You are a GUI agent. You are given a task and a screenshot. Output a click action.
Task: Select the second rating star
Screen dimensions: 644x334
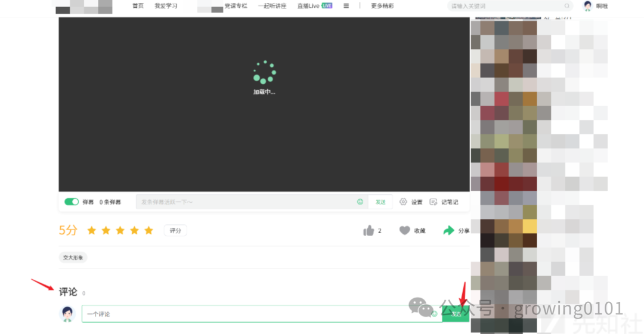[x=106, y=230]
